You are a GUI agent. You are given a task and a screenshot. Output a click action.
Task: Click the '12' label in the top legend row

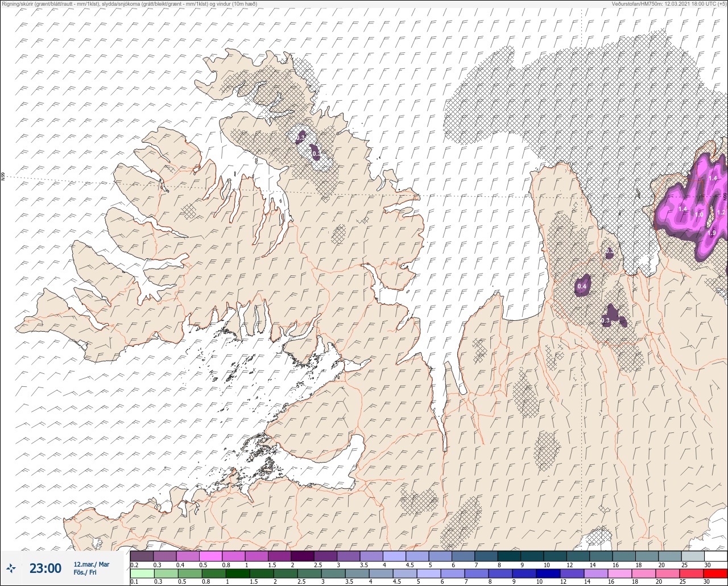coord(569,564)
